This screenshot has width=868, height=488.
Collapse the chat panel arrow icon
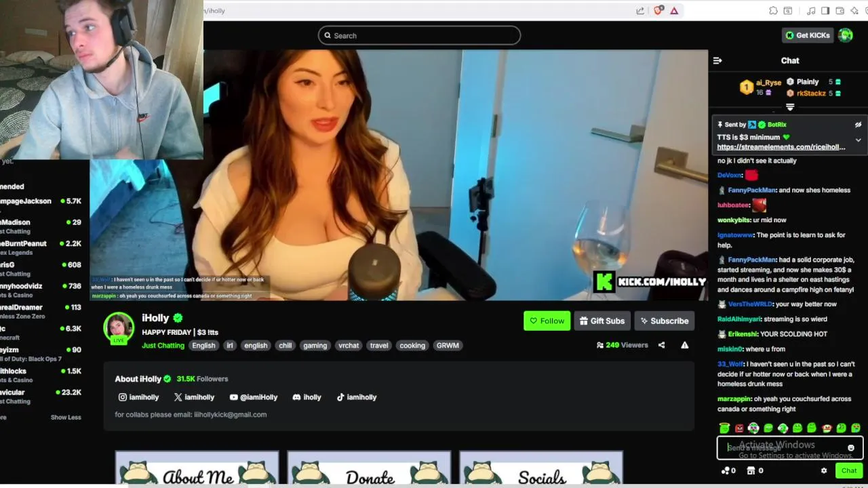717,60
